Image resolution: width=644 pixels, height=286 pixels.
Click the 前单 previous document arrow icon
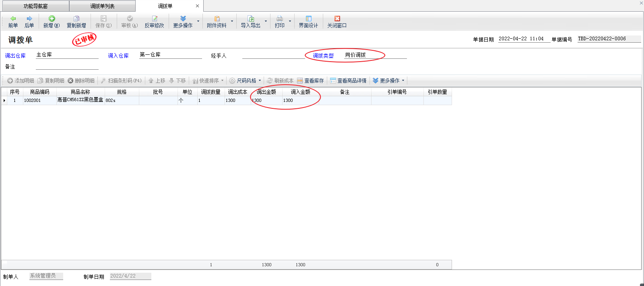(13, 19)
